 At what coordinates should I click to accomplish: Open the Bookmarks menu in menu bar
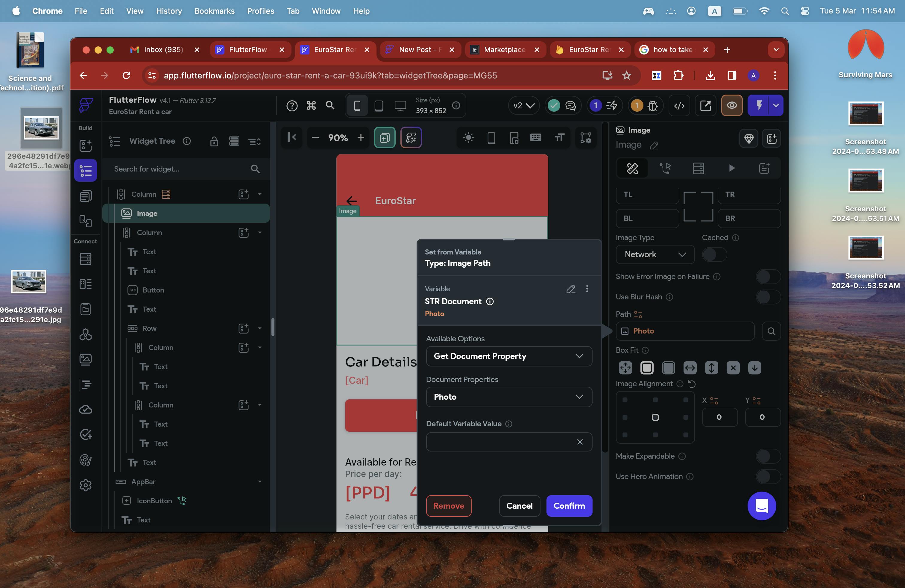[x=214, y=11]
